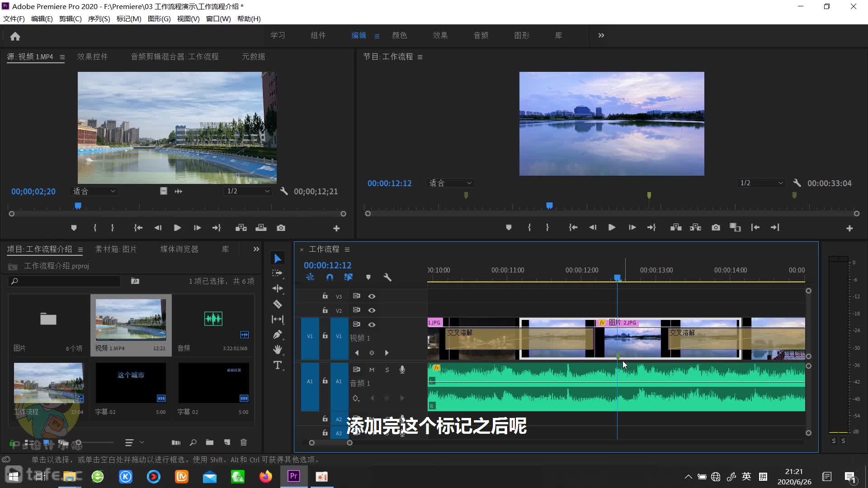Open Source monitor settings wrench
868x488 pixels.
point(284,191)
